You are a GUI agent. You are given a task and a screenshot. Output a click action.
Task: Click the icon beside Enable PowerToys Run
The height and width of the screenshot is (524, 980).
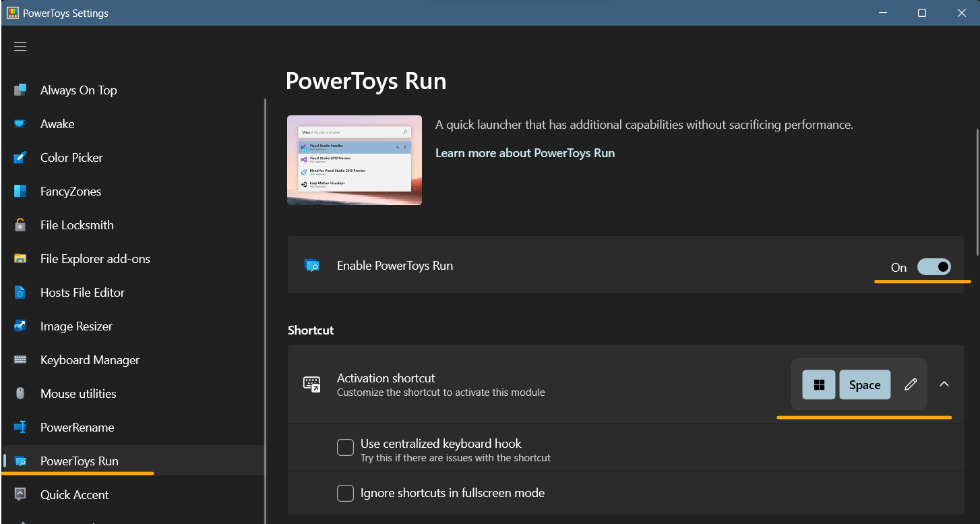[x=312, y=265]
